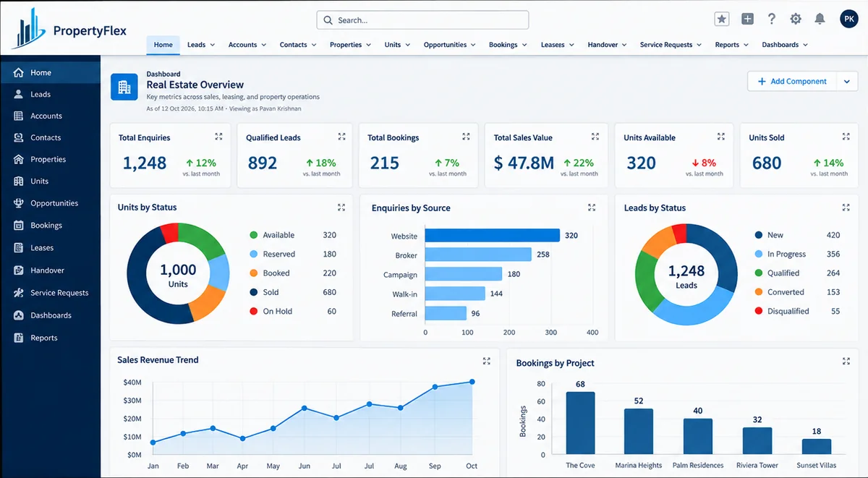Expand the Sales Revenue Trend chart

(487, 361)
